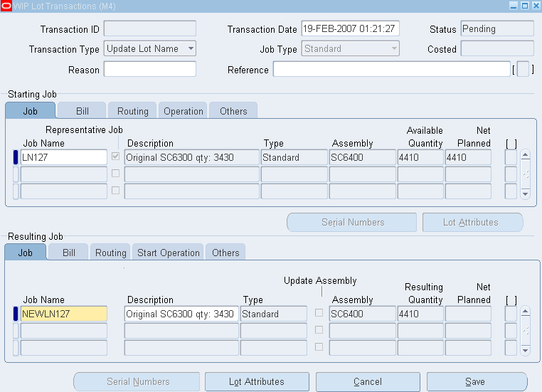Screen dimensions: 542x392
Task: Click into the Reference field
Action: tap(392, 69)
